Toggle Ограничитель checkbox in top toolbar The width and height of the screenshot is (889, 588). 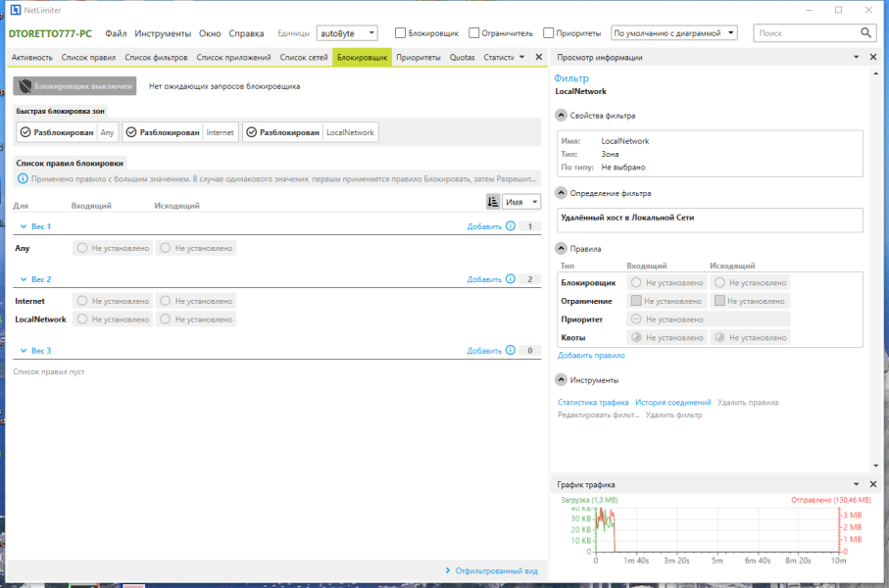[x=474, y=33]
